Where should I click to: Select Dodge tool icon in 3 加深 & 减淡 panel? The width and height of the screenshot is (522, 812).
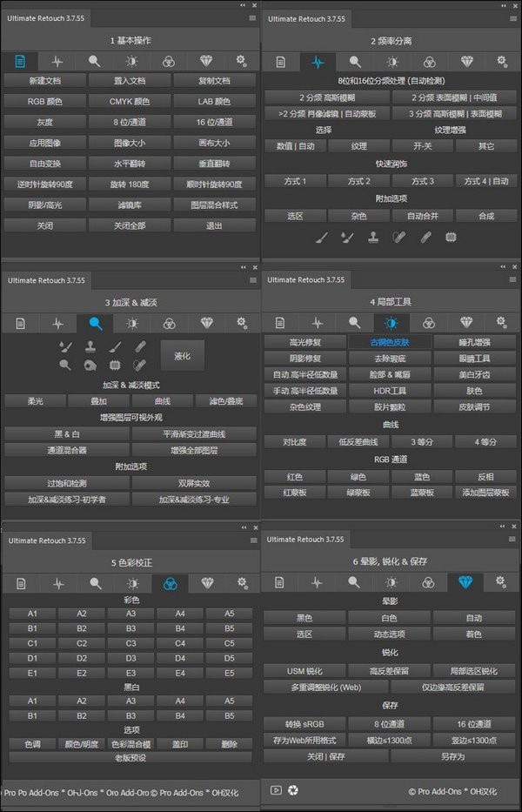65,365
